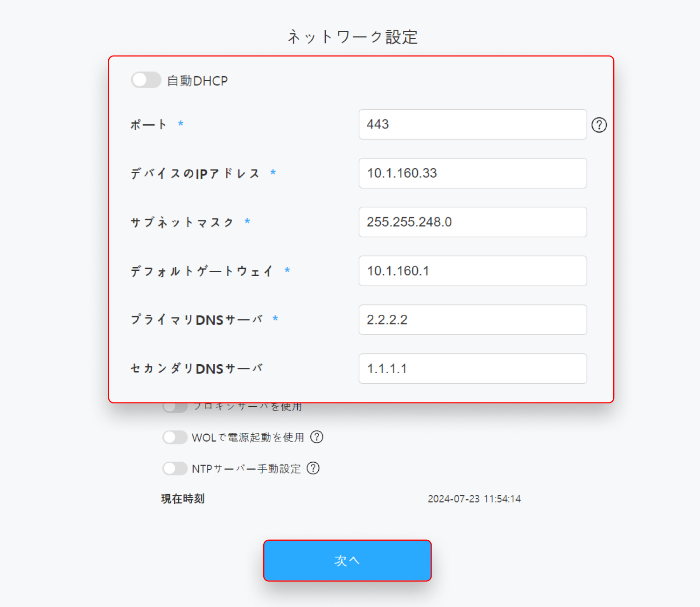Click the NTP setting question mark icon

coord(313,468)
